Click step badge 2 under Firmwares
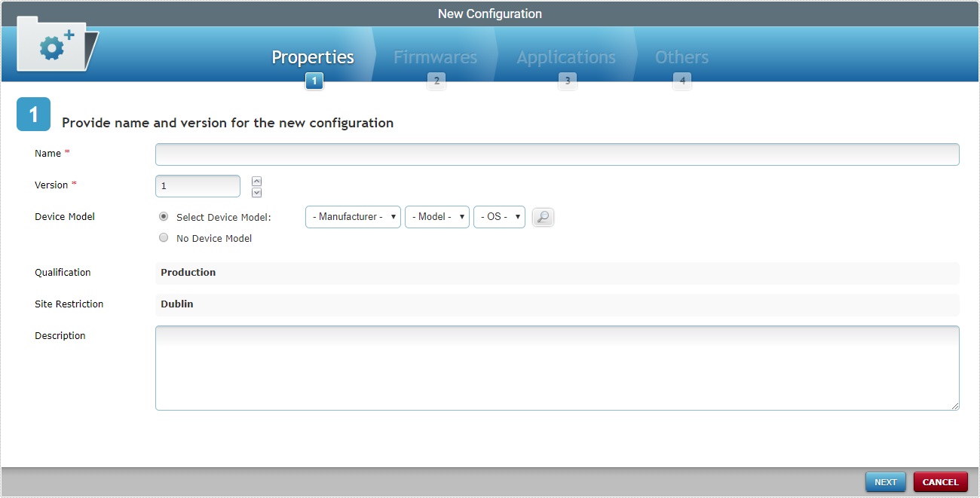This screenshot has width=980, height=498. point(436,81)
